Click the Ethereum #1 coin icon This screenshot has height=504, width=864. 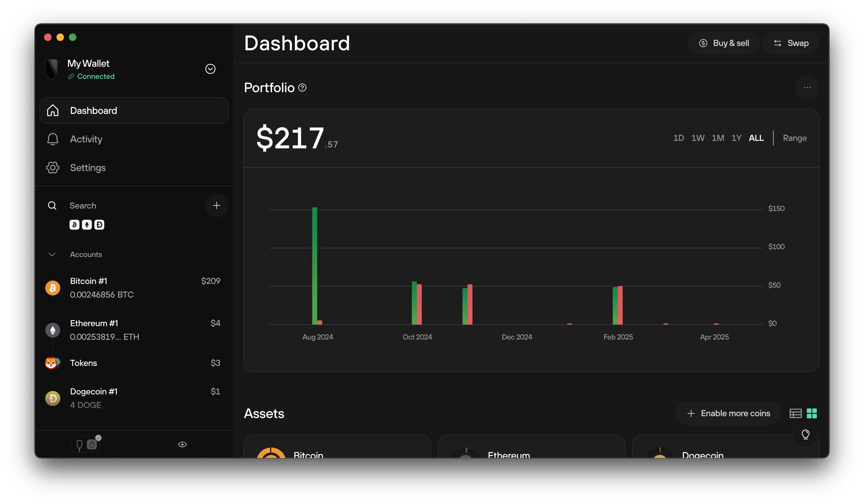[x=53, y=330]
